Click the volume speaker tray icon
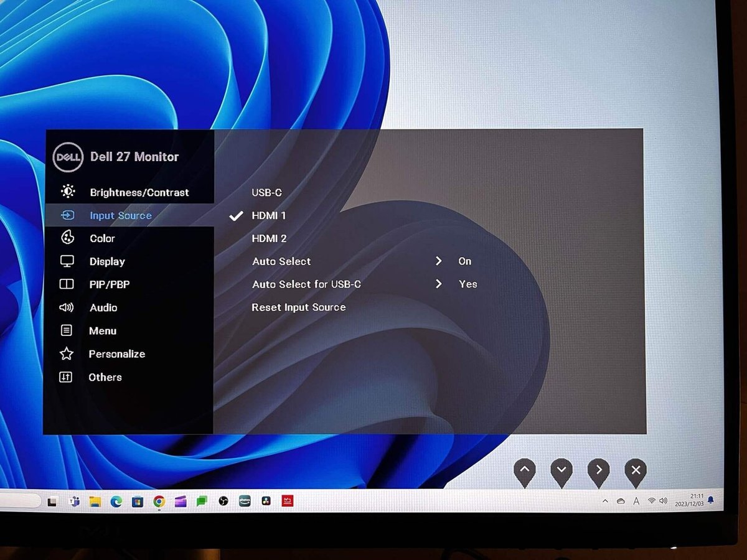The image size is (747, 560). 663,500
